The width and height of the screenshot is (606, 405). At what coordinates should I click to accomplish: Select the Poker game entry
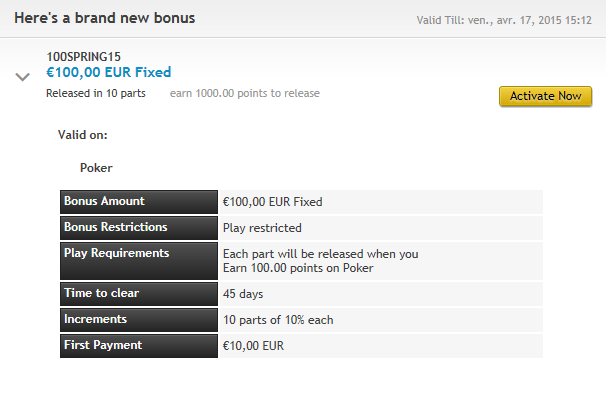pos(96,168)
